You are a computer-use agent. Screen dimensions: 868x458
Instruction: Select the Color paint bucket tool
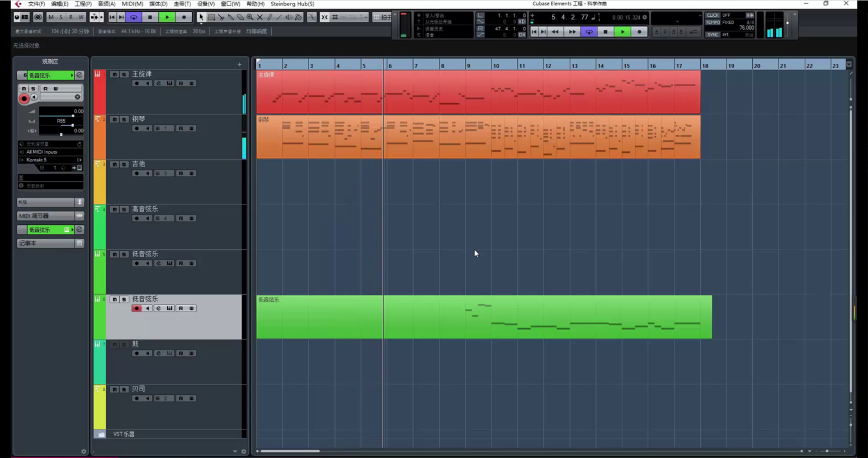[x=298, y=17]
